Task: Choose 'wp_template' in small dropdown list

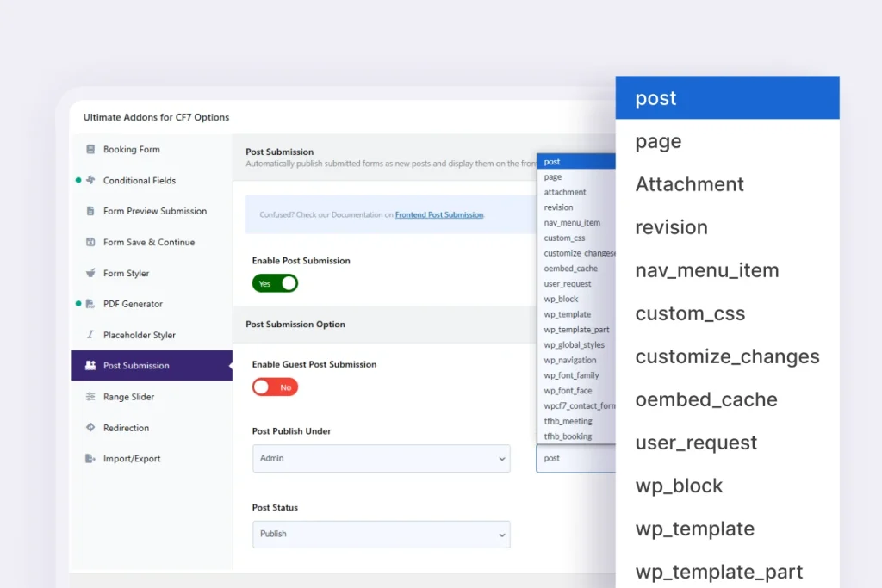Action: click(576, 313)
